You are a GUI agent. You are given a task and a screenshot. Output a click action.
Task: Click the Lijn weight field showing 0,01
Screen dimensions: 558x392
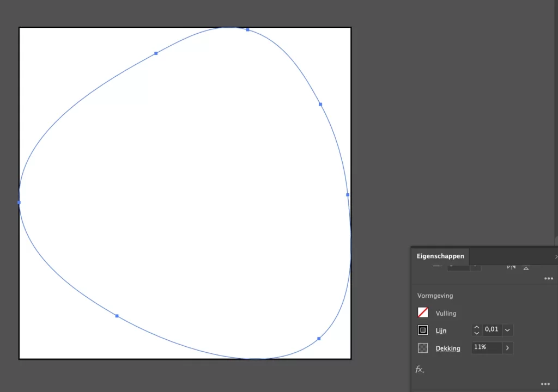point(492,329)
